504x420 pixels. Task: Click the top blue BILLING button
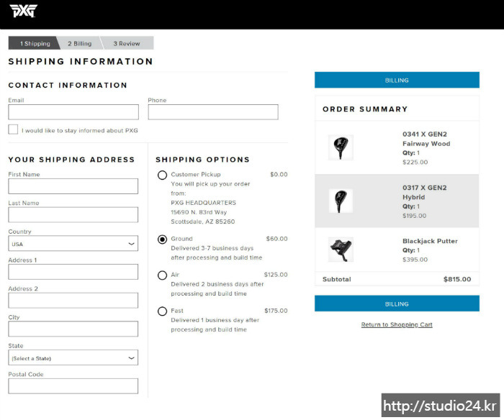397,80
